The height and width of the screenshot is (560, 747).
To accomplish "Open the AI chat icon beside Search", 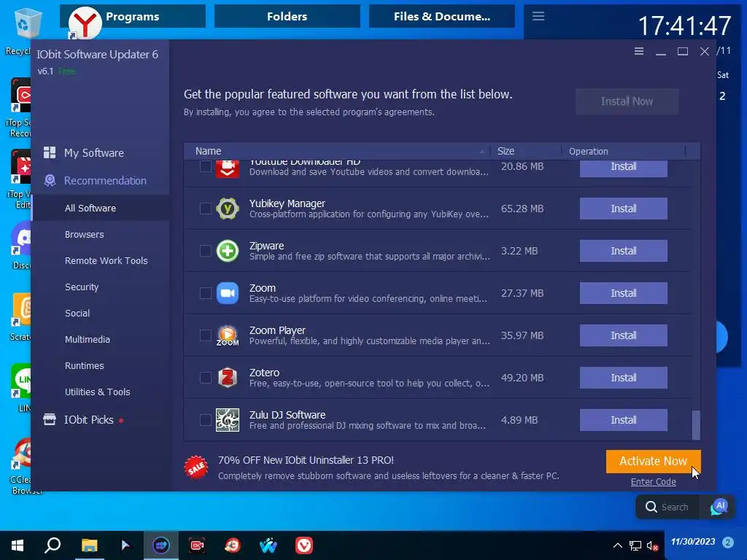I will click(x=719, y=507).
